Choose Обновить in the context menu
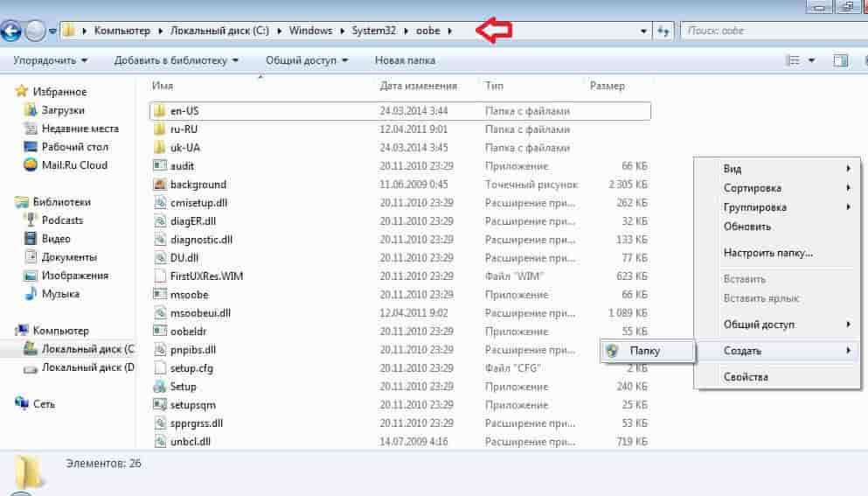The image size is (868, 496). tap(747, 227)
